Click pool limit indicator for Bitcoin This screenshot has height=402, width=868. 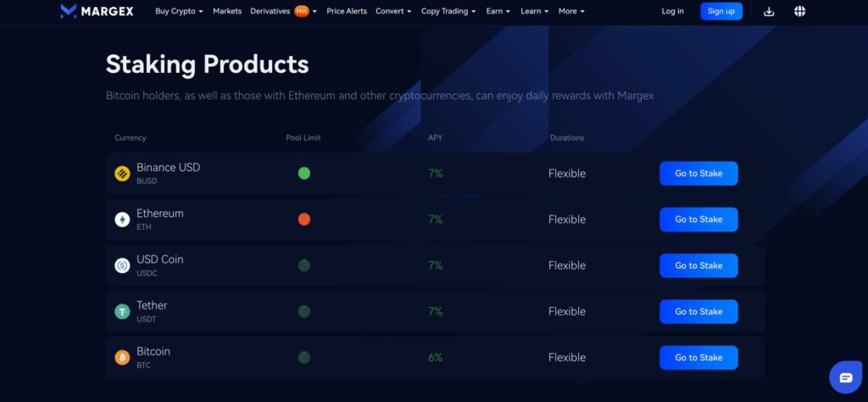tap(304, 357)
